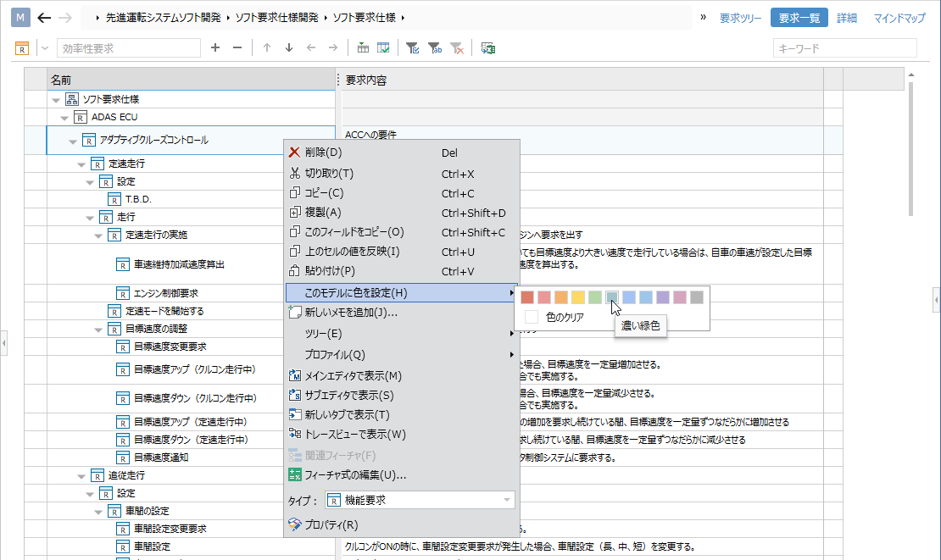Collapse the 定速走行 tree node
941x560 pixels.
pos(81,165)
